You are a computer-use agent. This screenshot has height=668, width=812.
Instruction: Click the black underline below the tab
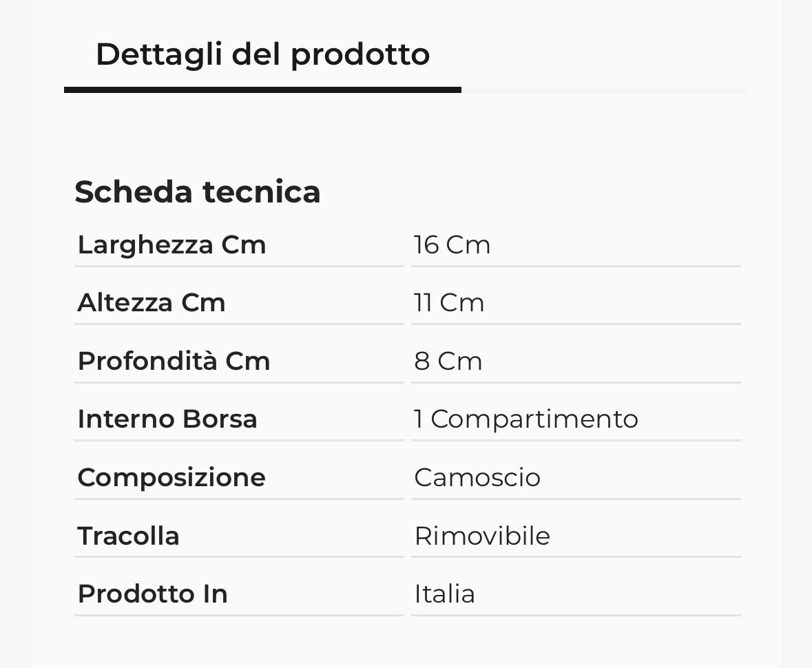(x=262, y=90)
